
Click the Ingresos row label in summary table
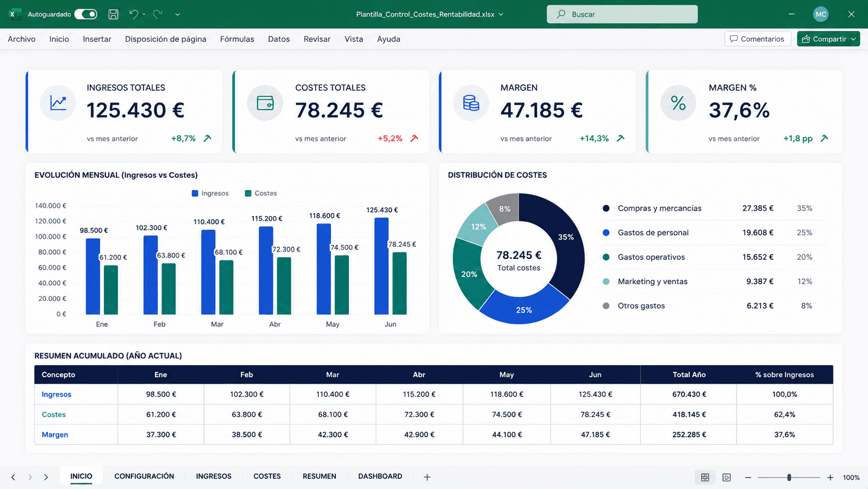pyautogui.click(x=57, y=394)
